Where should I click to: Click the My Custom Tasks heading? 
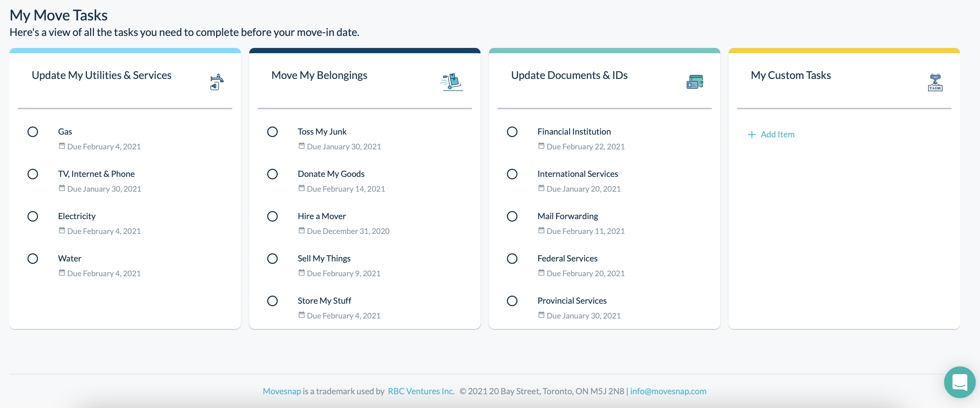(x=791, y=75)
